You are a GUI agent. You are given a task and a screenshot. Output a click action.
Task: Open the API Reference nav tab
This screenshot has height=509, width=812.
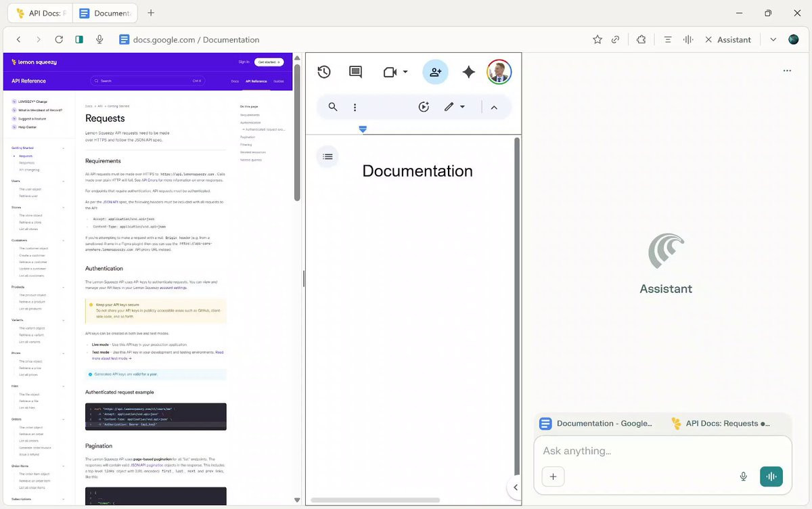[x=256, y=81]
